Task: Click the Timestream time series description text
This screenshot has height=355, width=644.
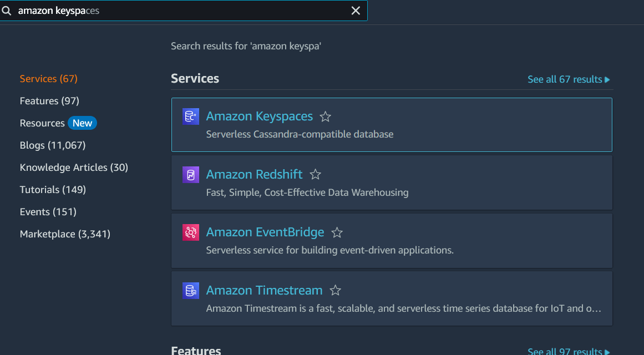Action: click(x=403, y=308)
